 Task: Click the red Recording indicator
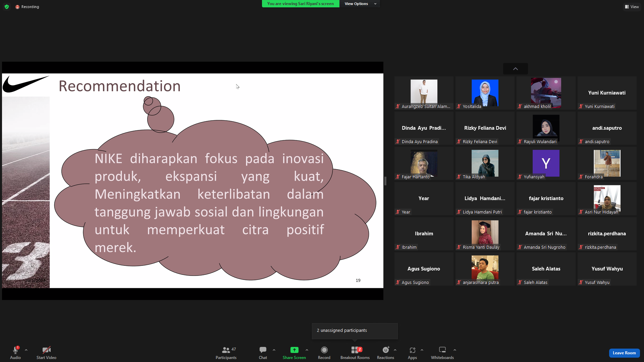click(x=27, y=7)
